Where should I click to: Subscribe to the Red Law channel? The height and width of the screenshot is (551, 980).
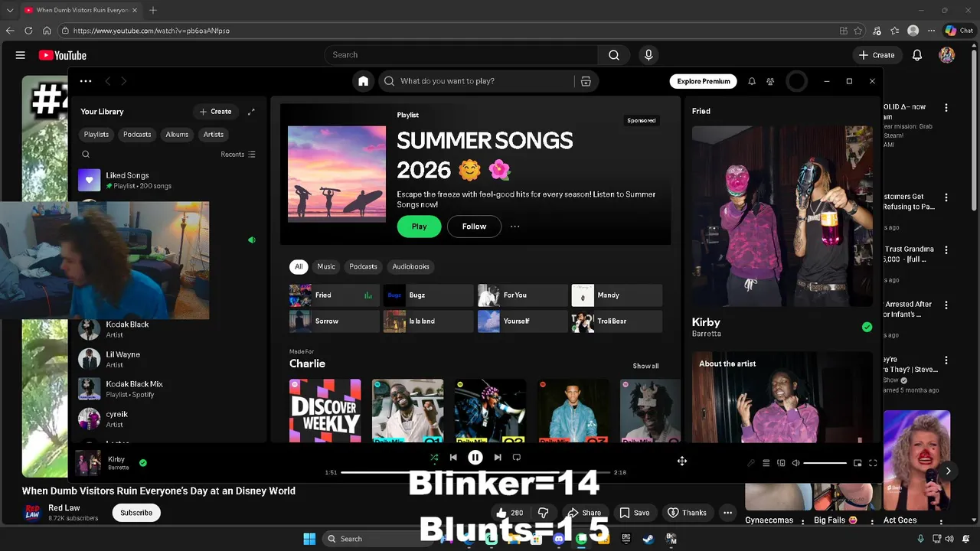136,513
